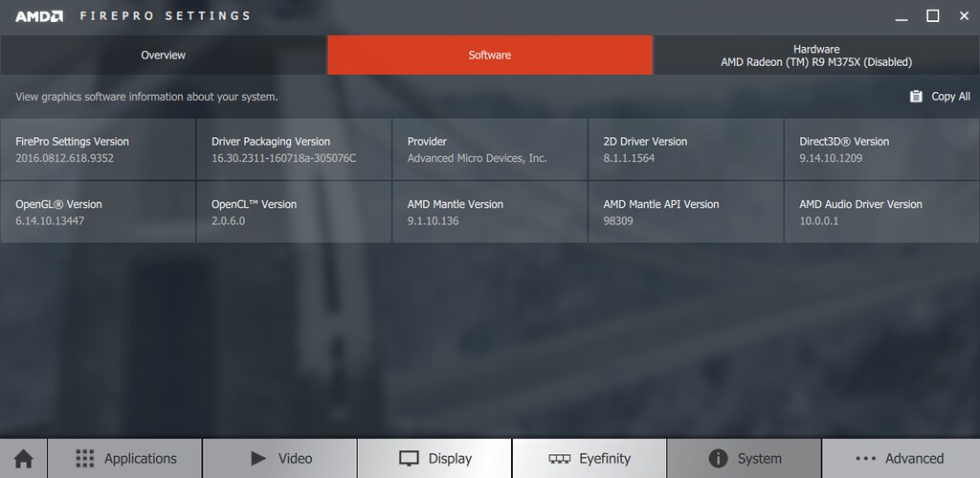
Task: Click the System info circle icon
Action: [718, 459]
